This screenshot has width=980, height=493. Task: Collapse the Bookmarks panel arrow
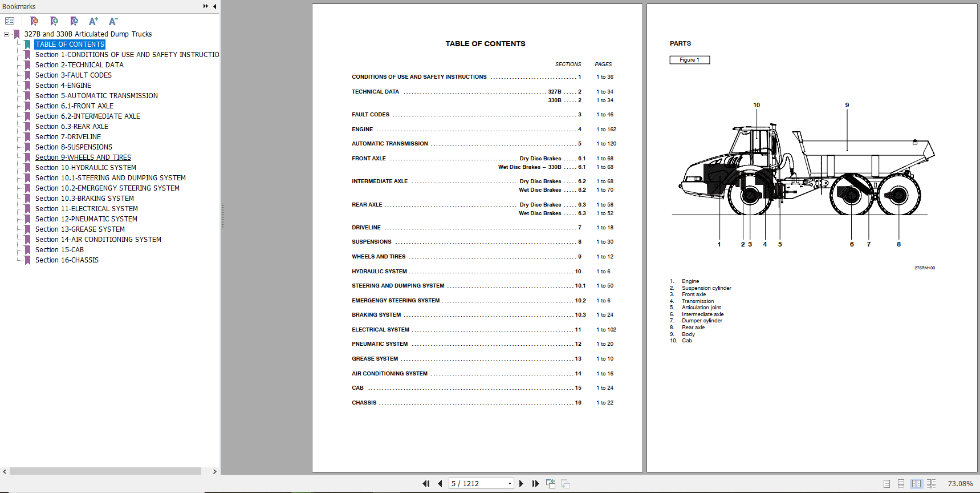point(215,6)
